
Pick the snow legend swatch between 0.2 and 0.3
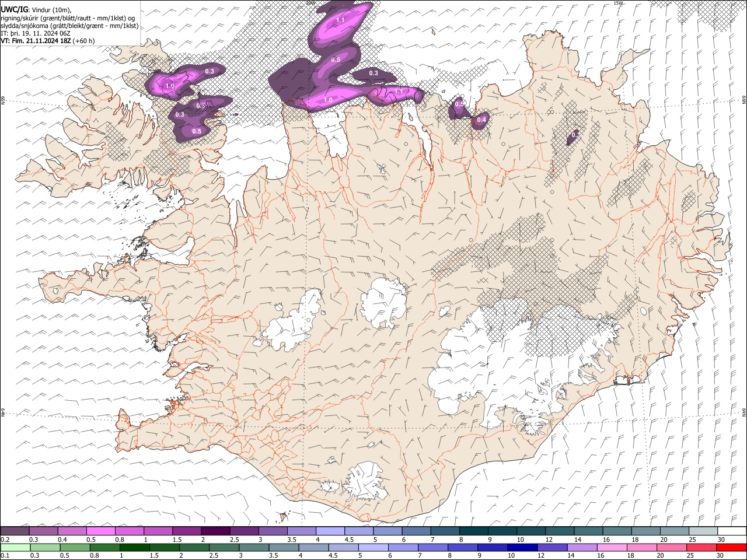[x=15, y=531]
